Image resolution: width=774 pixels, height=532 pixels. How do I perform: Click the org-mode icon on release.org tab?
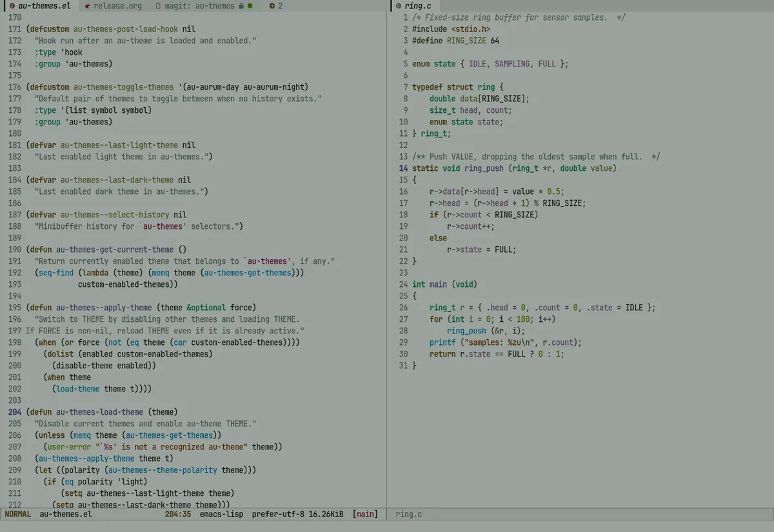click(x=87, y=6)
